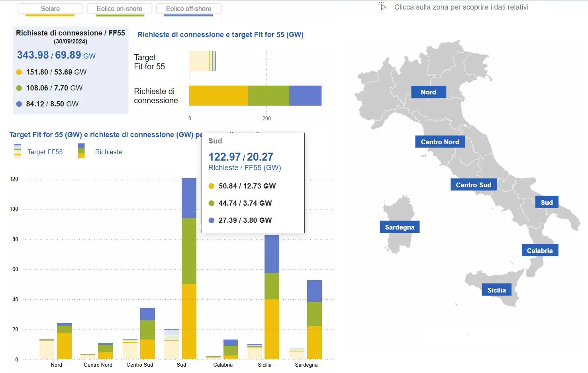Click the Sardegna x-axis label
588x373 pixels.
tap(306, 365)
